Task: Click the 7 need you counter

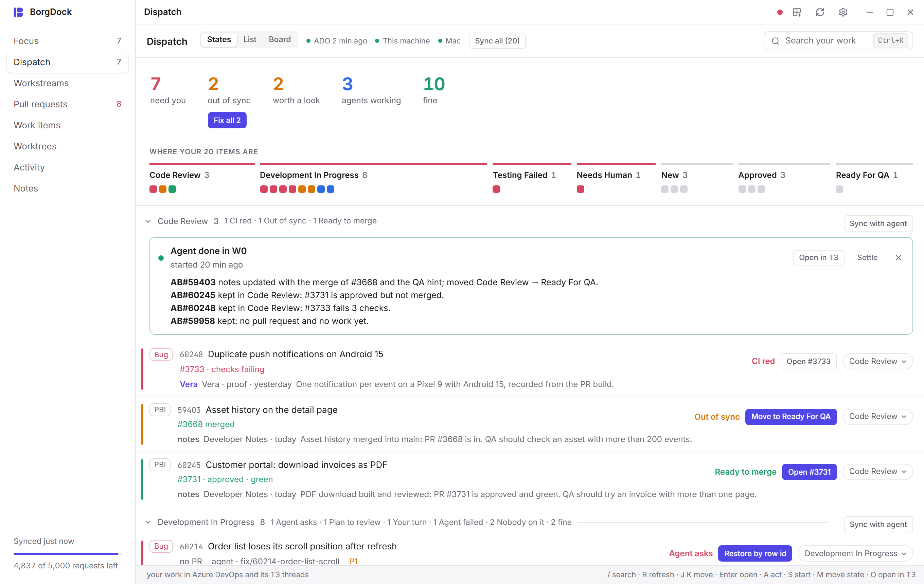Action: 168,91
